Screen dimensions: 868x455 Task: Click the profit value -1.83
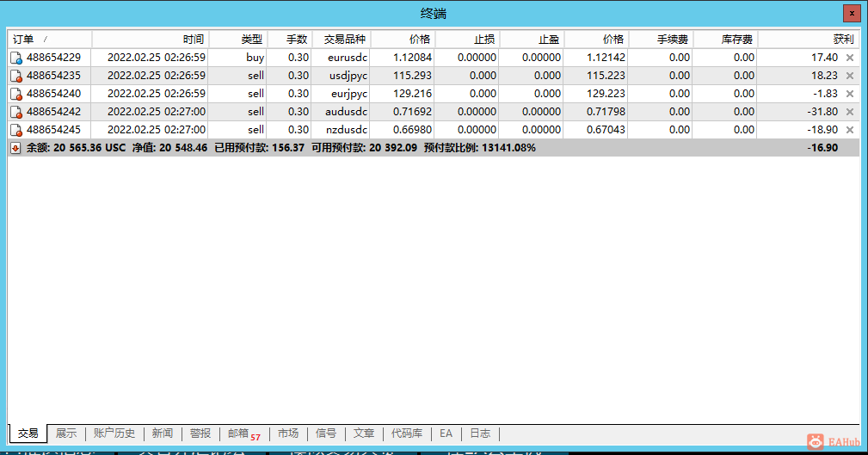coord(825,94)
